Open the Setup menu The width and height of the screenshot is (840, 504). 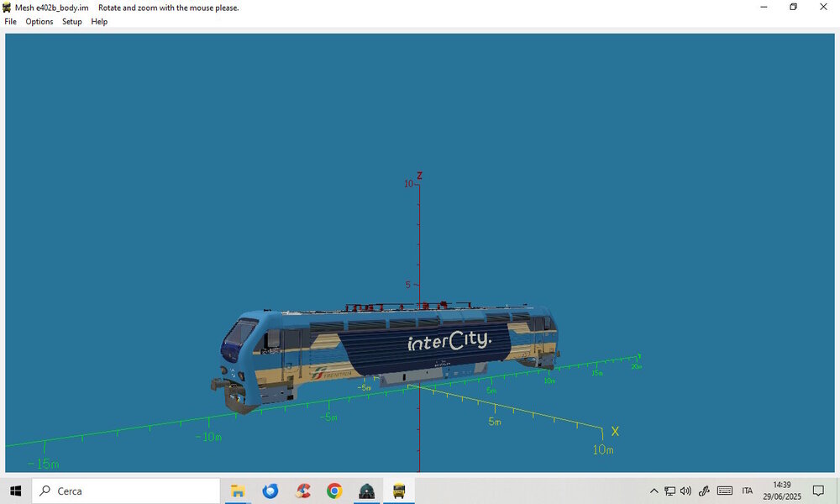point(71,22)
